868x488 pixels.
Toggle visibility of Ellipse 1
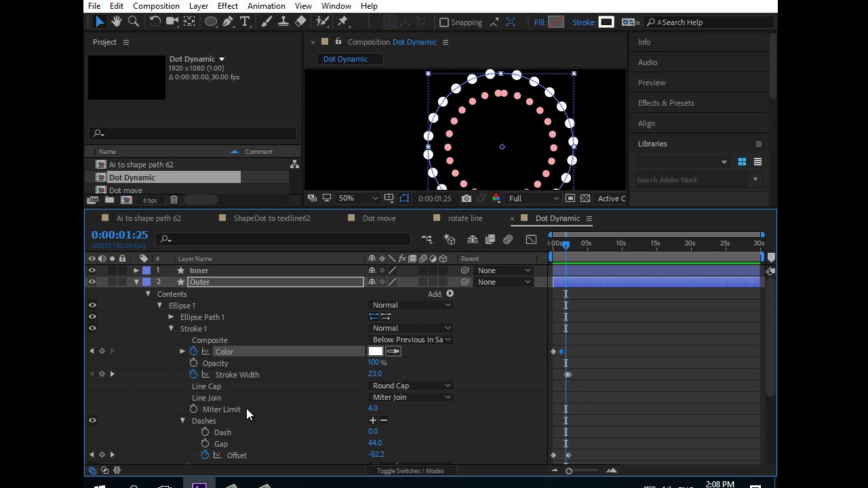(x=92, y=305)
